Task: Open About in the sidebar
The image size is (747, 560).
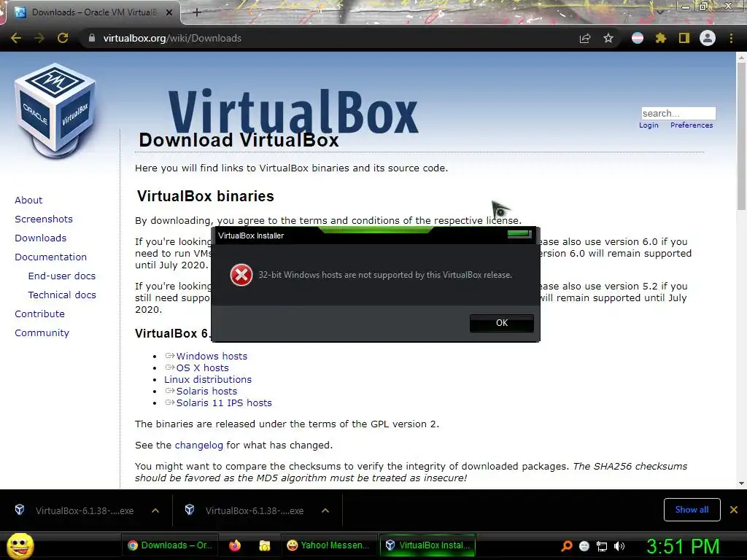Action: pyautogui.click(x=28, y=200)
